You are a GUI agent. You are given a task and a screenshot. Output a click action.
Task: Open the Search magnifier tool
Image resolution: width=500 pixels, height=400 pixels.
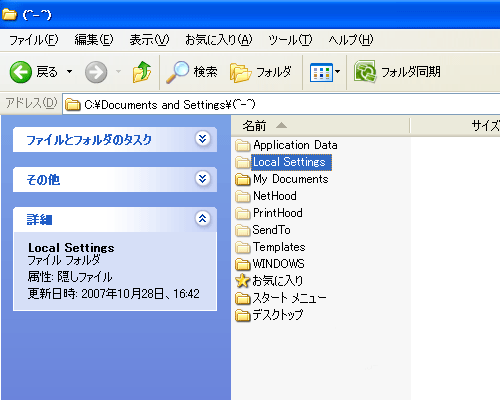pos(178,72)
